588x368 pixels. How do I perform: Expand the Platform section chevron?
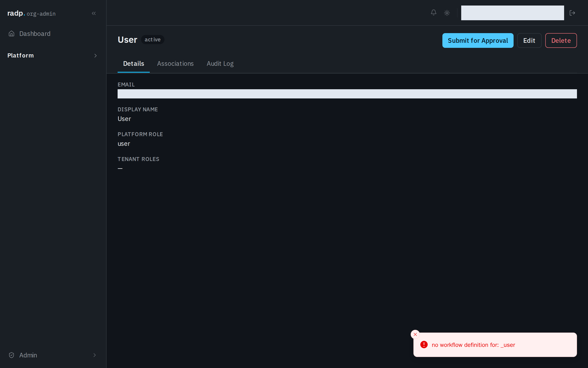coord(95,56)
